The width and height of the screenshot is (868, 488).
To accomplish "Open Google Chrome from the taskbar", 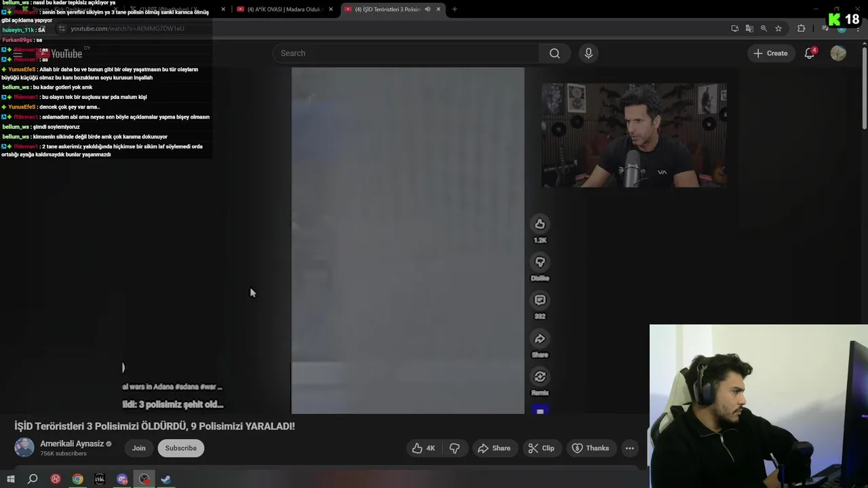I will [78, 479].
